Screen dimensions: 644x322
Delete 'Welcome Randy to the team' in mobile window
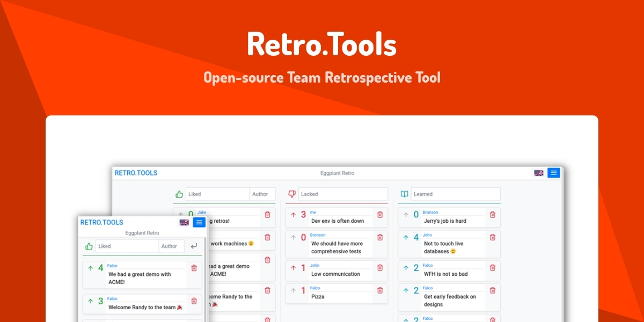194,301
